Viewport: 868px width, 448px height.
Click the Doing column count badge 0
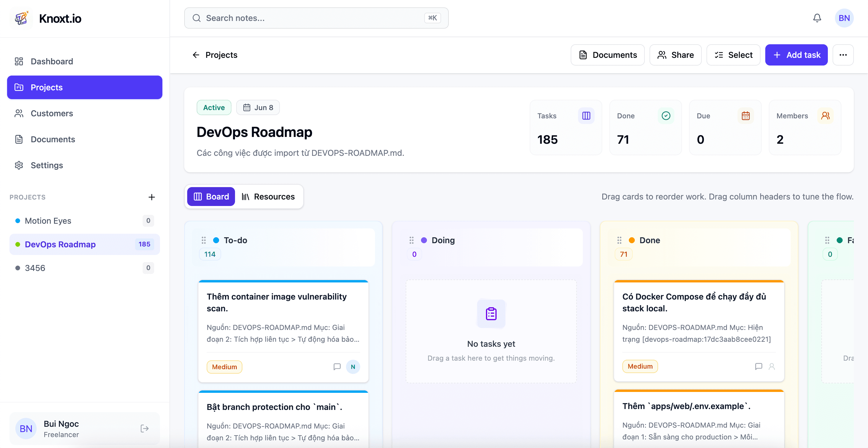[414, 254]
